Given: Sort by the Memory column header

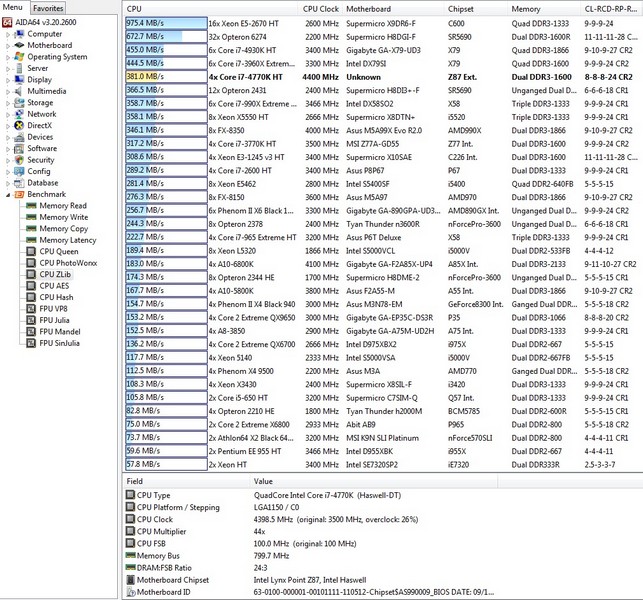Looking at the screenshot, I should coord(544,9).
